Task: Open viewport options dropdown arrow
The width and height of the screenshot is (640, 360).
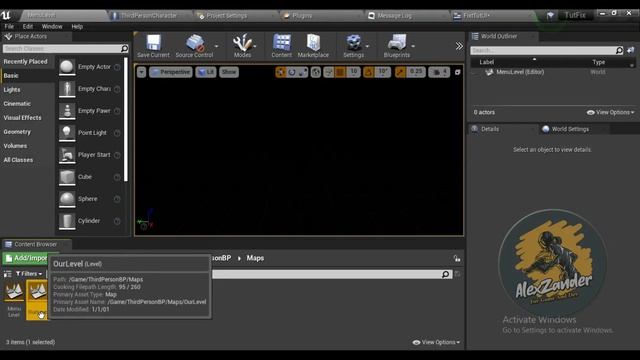Action: pyautogui.click(x=141, y=72)
